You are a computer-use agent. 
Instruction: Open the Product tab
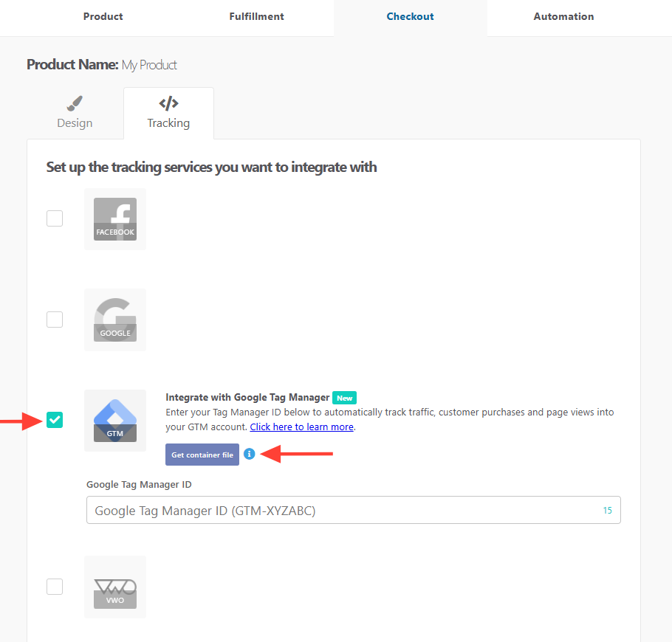103,16
